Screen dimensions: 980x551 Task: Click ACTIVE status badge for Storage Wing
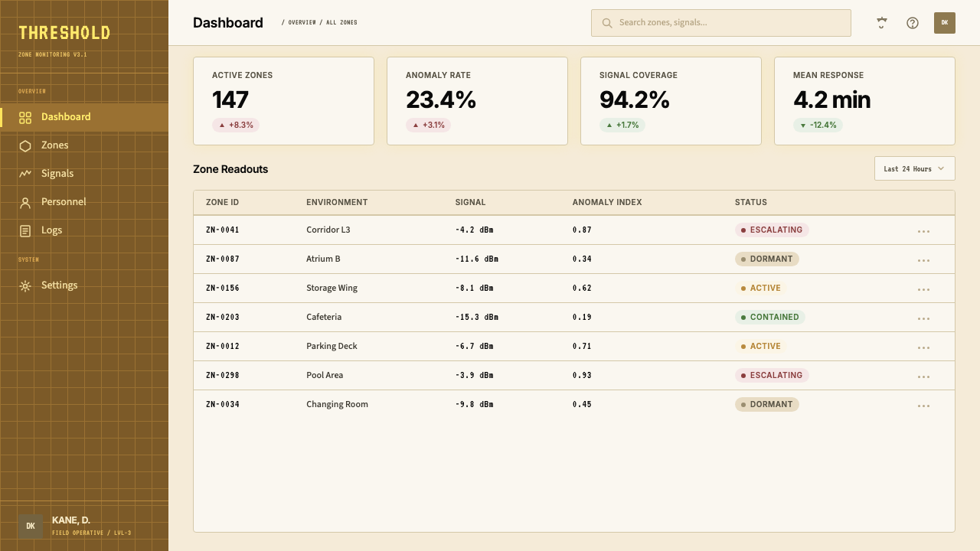click(761, 289)
